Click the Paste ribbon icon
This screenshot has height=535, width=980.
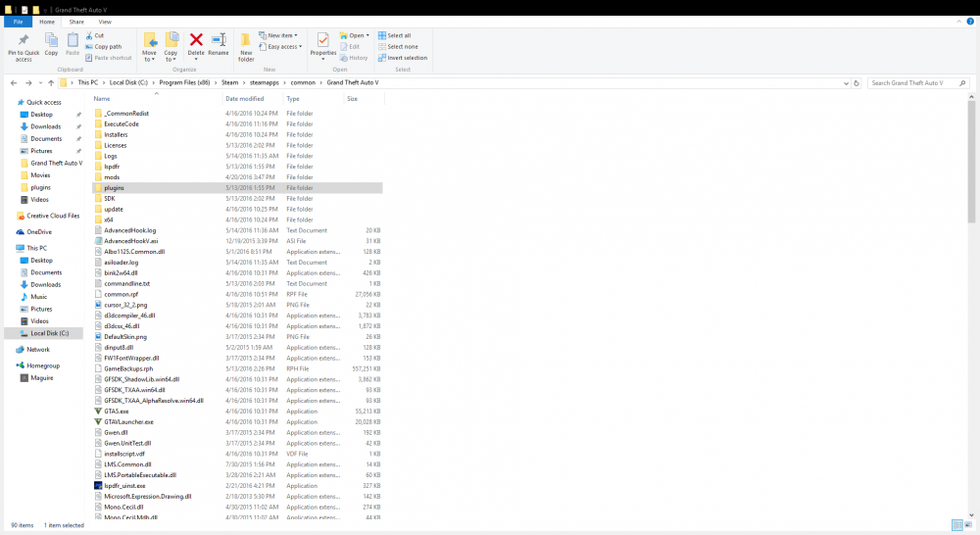point(73,41)
